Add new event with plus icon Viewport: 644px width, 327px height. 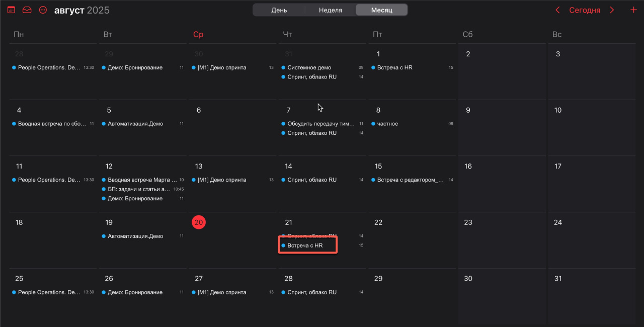tap(633, 10)
